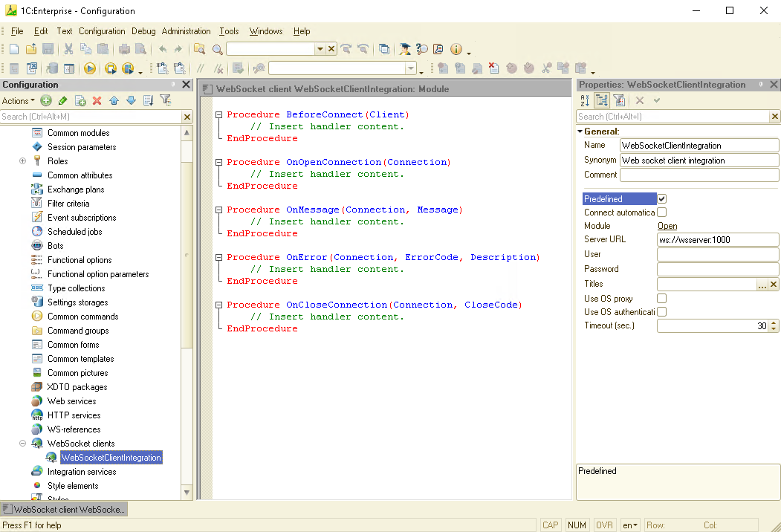The height and width of the screenshot is (532, 781).
Task: Click the Open link for Module
Action: tap(667, 226)
